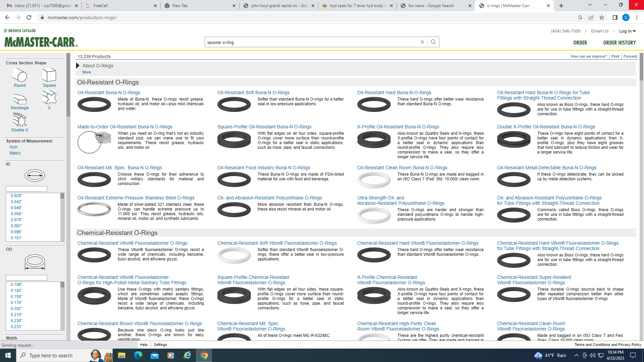
Task: Select Double X cross section shape icon
Action: [20, 120]
